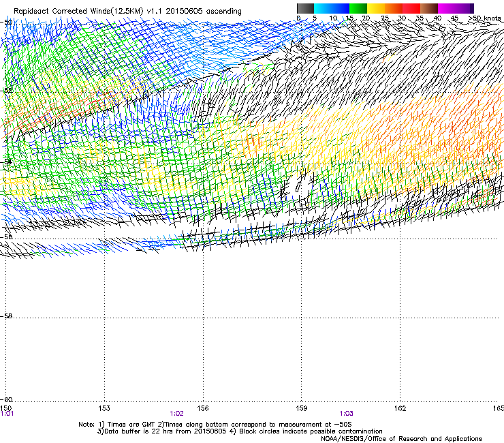
Task: Click the longitude label '156'
Action: pos(203,408)
